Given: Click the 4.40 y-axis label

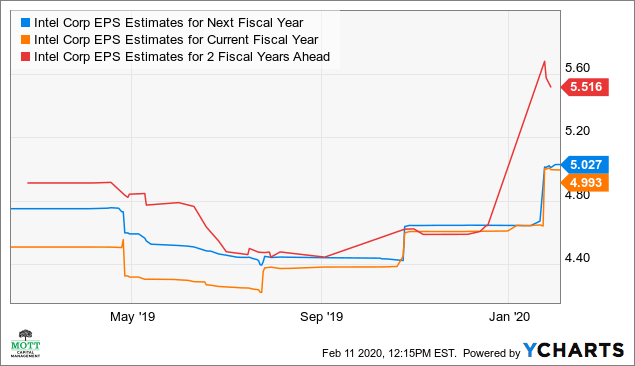Looking at the screenshot, I should (x=577, y=257).
